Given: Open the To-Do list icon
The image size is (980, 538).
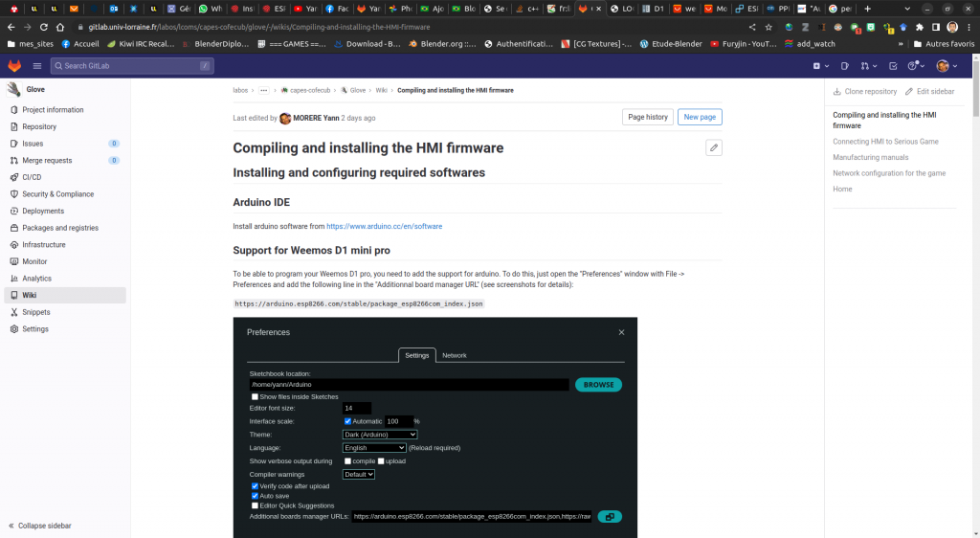Looking at the screenshot, I should tap(893, 66).
